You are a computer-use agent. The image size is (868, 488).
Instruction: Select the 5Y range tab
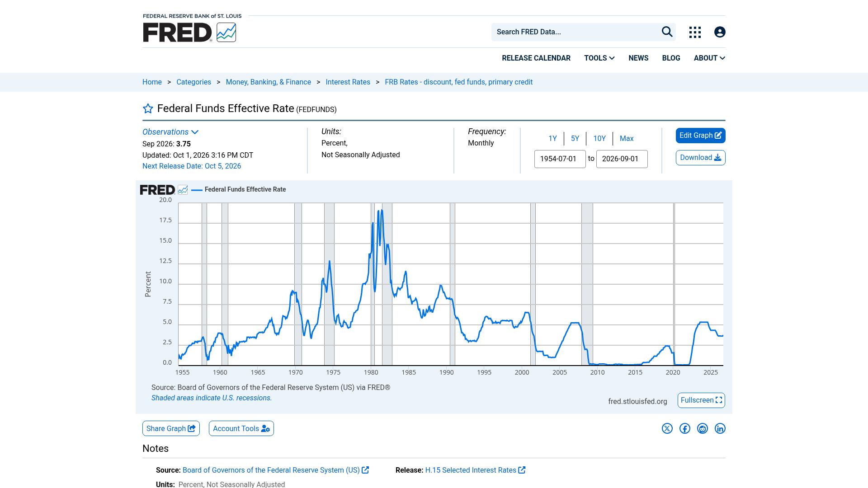tap(575, 139)
